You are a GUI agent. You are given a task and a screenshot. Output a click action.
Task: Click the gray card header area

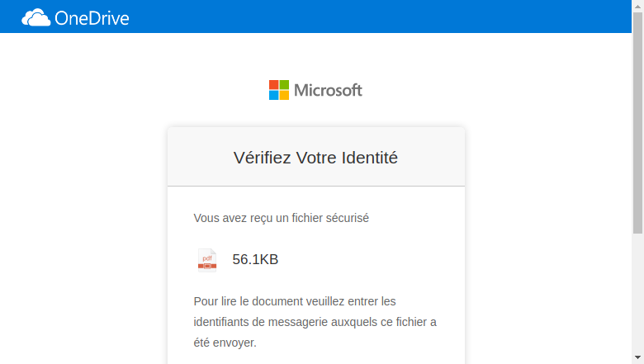coord(316,157)
